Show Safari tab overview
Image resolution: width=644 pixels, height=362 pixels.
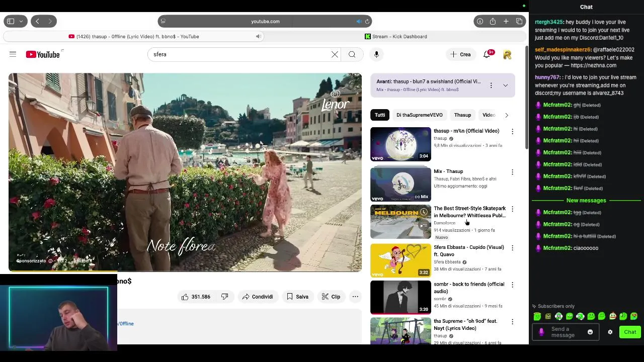tap(519, 21)
